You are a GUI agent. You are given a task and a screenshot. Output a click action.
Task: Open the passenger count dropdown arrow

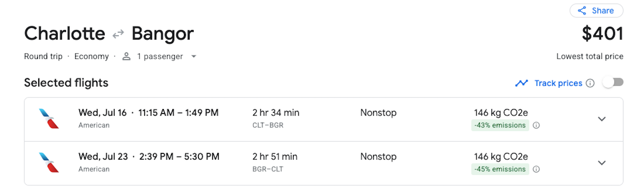pyautogui.click(x=194, y=56)
